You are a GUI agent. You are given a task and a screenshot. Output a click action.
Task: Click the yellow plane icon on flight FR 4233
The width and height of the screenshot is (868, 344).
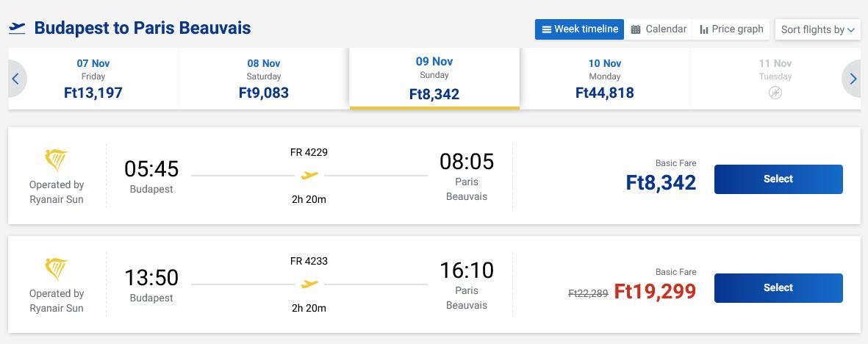click(x=309, y=284)
